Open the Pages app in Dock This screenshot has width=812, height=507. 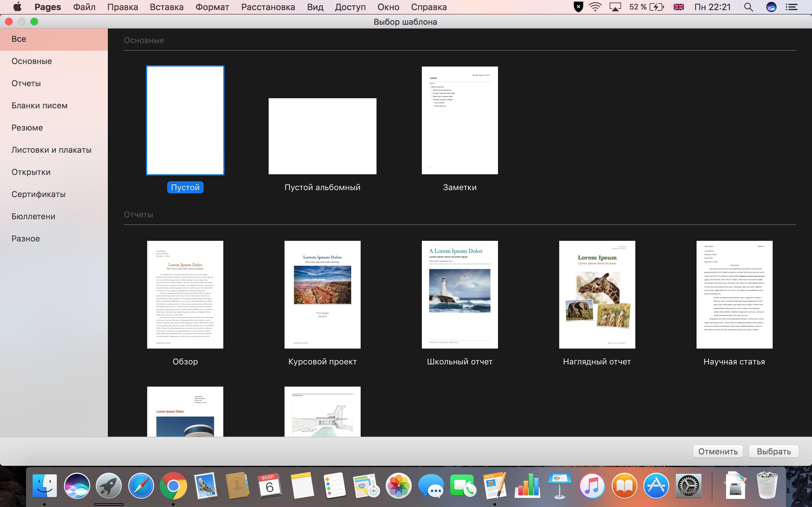coord(494,486)
